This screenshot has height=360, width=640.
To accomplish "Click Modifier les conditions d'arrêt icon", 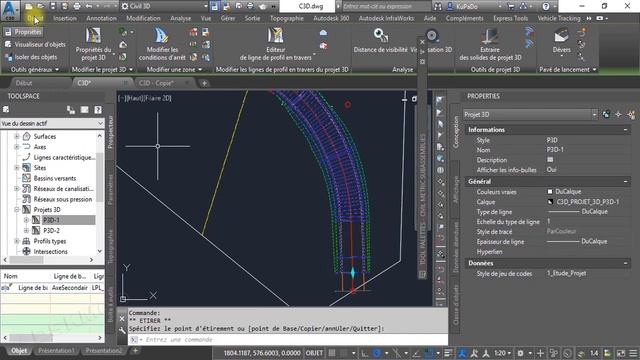I will point(161,36).
